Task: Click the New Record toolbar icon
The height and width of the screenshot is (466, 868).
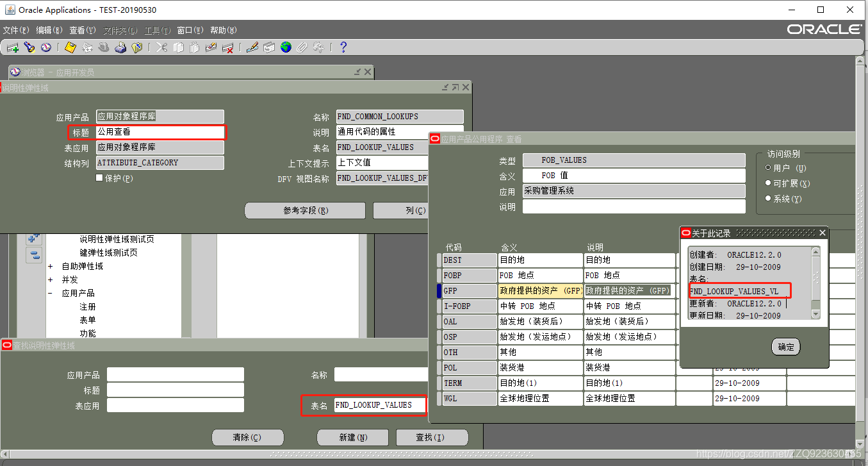Action: [12, 47]
